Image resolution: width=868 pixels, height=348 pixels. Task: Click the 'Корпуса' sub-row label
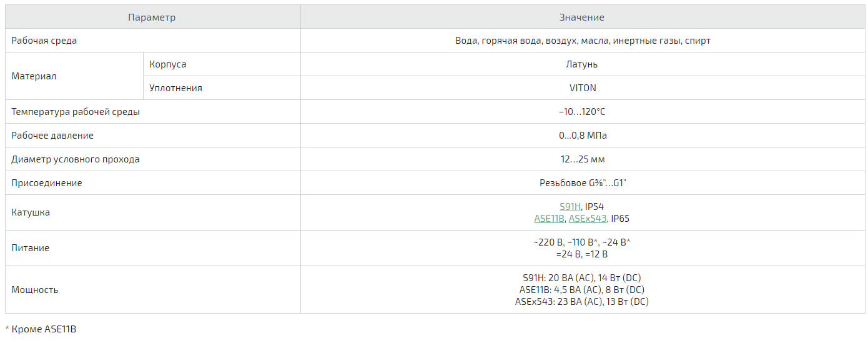click(x=167, y=64)
